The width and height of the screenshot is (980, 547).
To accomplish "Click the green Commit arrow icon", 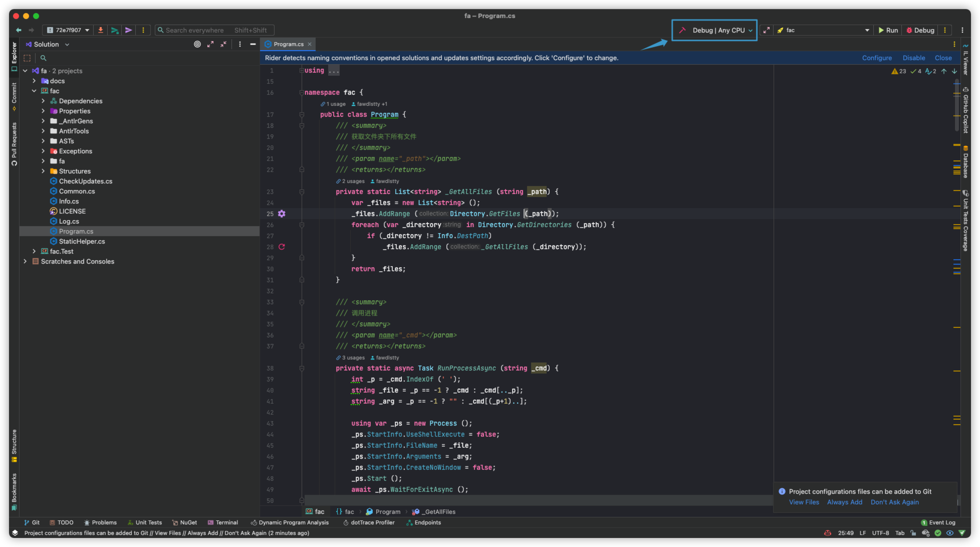I will pos(114,30).
